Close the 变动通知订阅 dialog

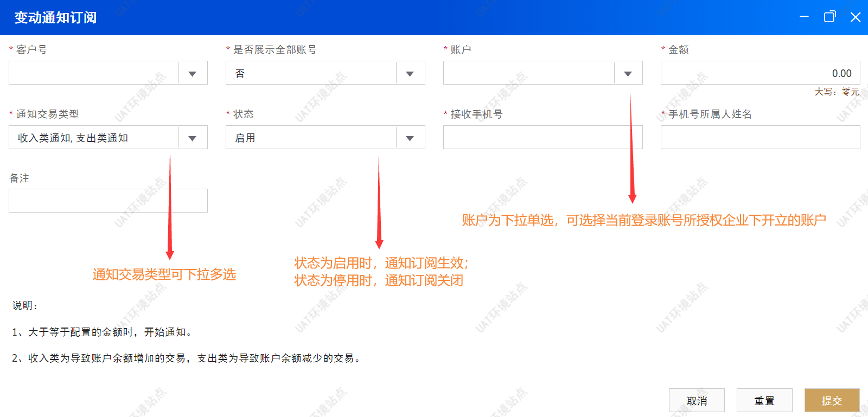click(856, 17)
